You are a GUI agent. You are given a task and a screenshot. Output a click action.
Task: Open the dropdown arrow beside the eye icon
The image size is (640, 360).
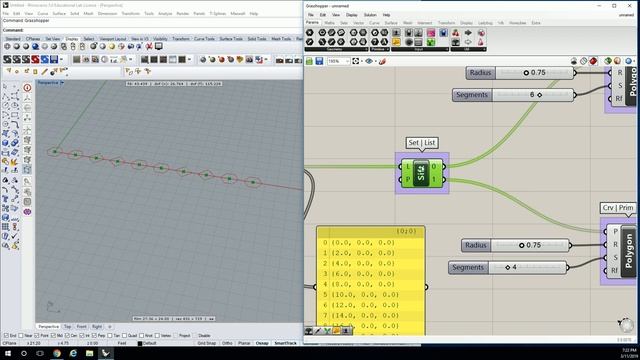pos(376,61)
